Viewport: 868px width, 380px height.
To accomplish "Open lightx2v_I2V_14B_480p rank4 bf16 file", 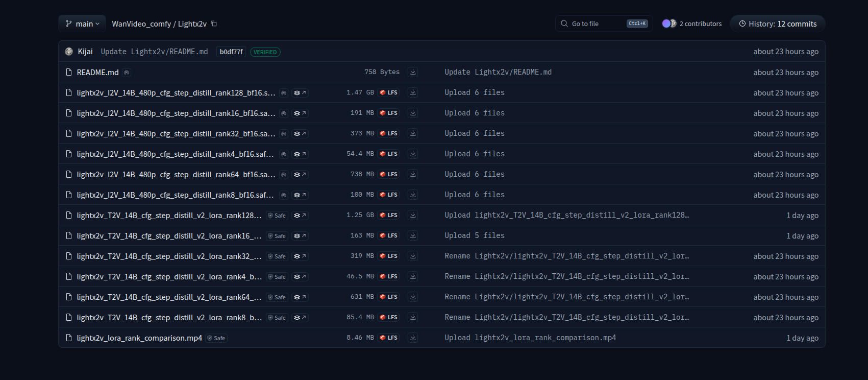I will point(176,154).
